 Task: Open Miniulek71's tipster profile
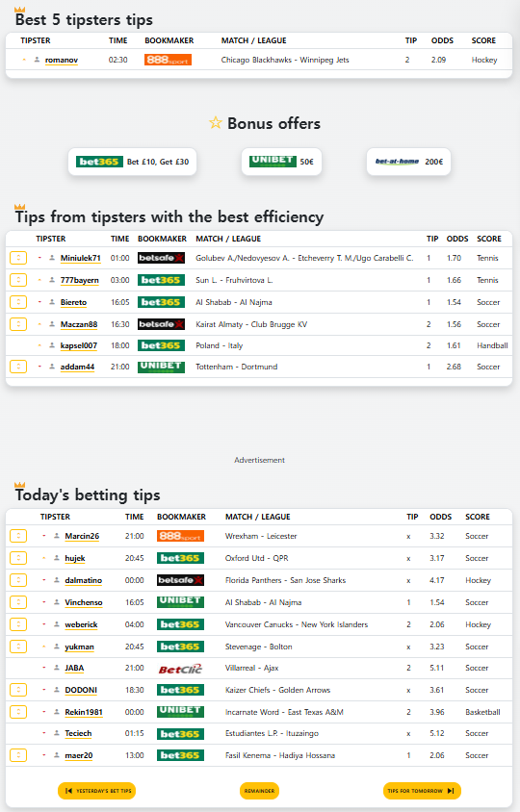coord(80,258)
